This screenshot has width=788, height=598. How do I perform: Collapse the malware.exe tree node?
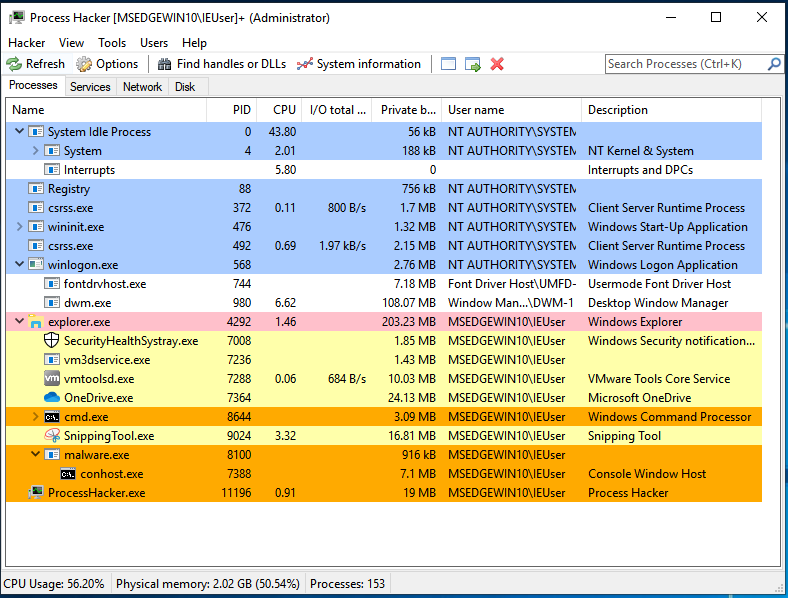pyautogui.click(x=35, y=454)
